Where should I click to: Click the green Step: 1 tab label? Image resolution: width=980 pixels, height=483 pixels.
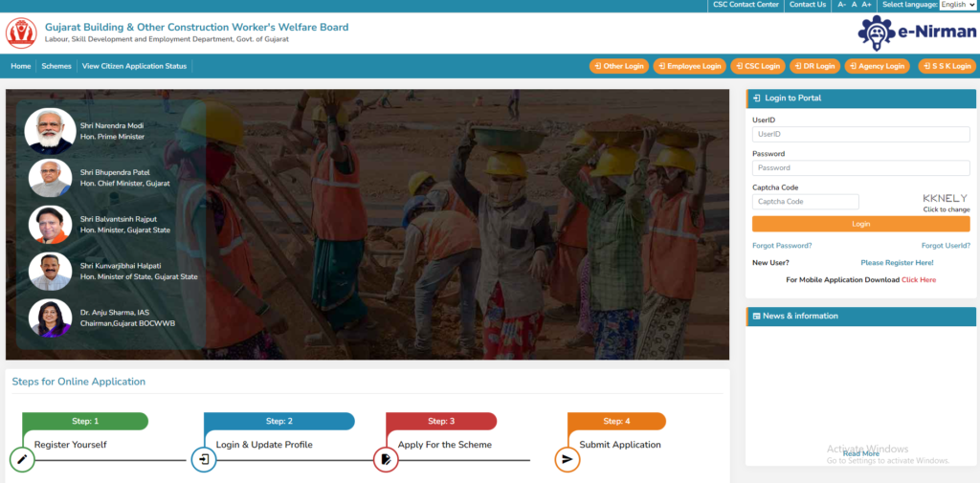coord(85,421)
